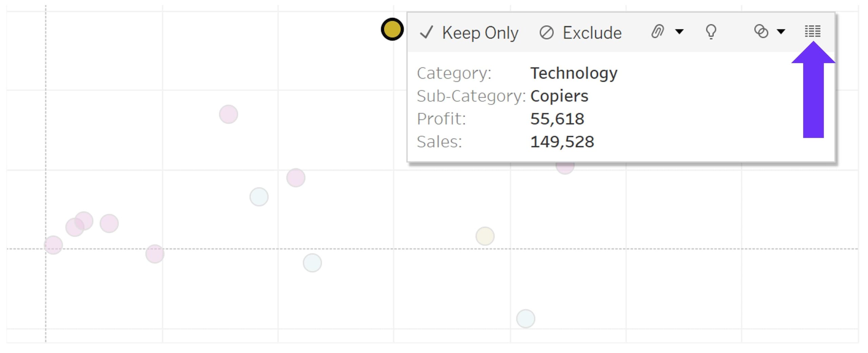Click the paperclip Group Members icon
Screen dimensions: 868x353
click(657, 32)
